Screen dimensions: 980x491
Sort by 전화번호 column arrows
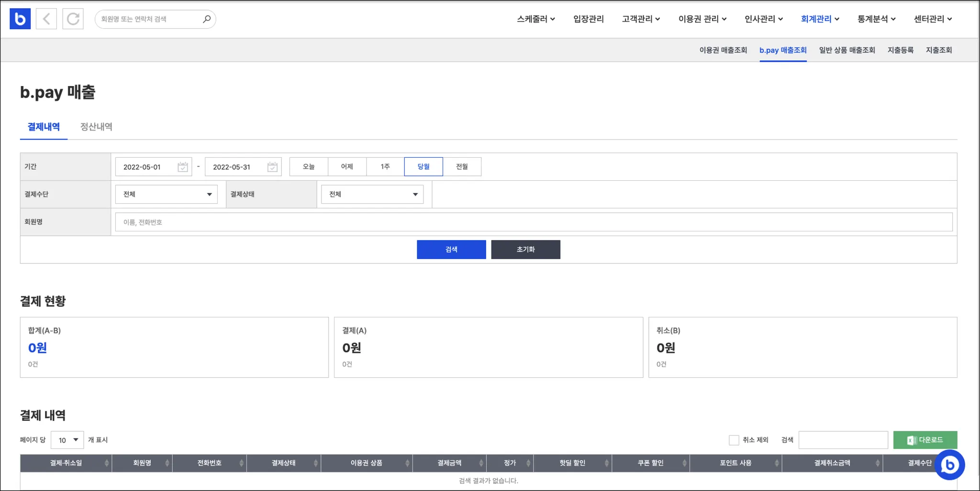point(241,463)
